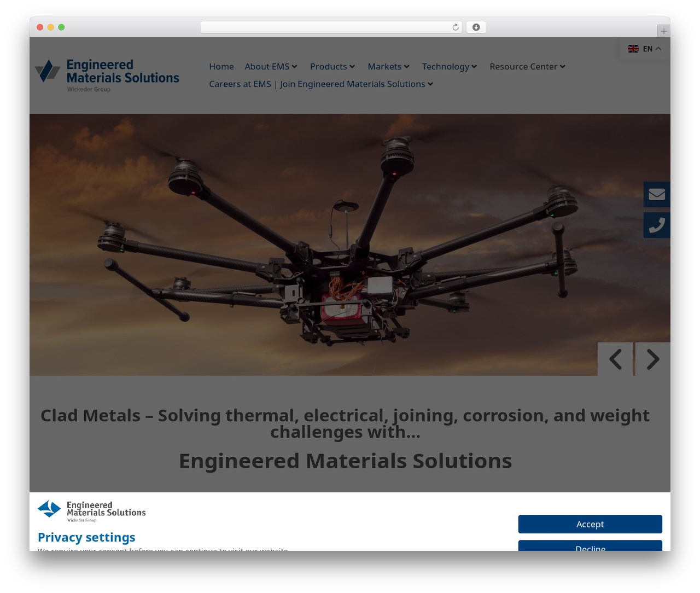Click the drone hero slider image
700x593 pixels.
pyautogui.click(x=350, y=245)
